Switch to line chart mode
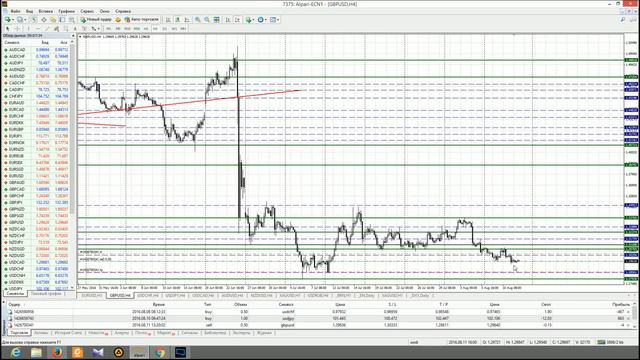640x360 pixels. point(187,20)
